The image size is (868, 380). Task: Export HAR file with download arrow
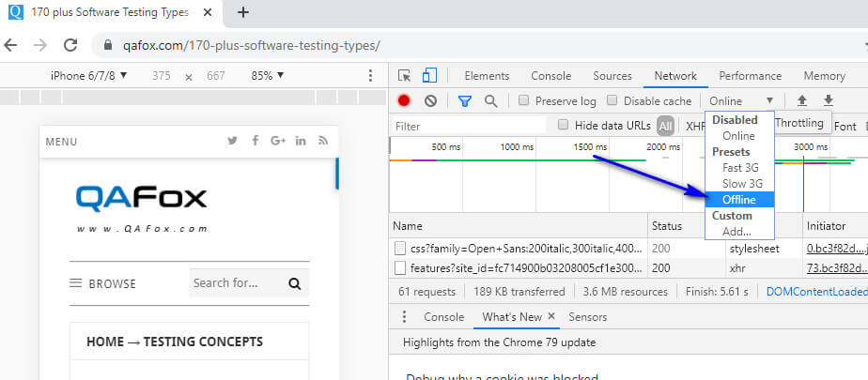[x=829, y=100]
